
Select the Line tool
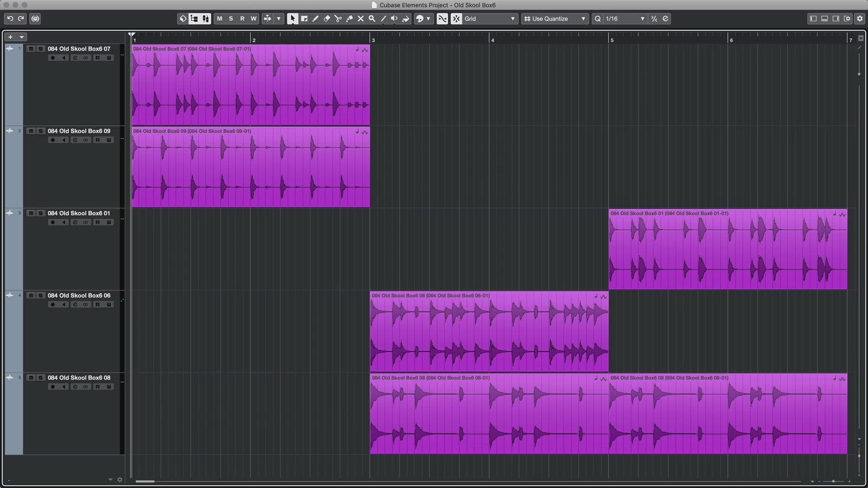[x=383, y=19]
